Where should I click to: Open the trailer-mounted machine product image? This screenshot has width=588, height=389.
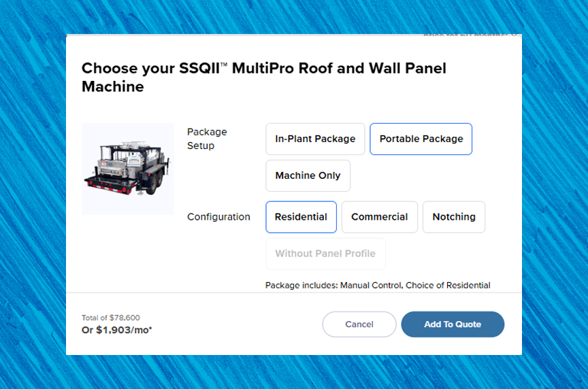click(x=127, y=169)
